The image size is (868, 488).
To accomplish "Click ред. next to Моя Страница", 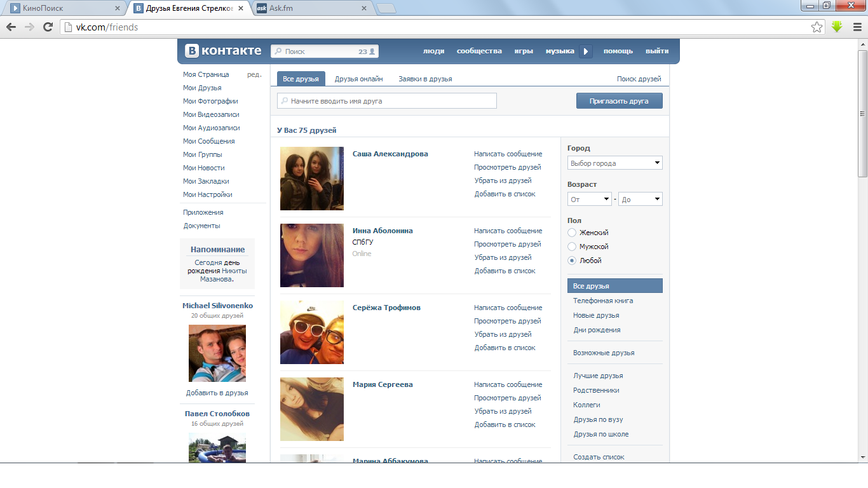I will click(x=254, y=74).
